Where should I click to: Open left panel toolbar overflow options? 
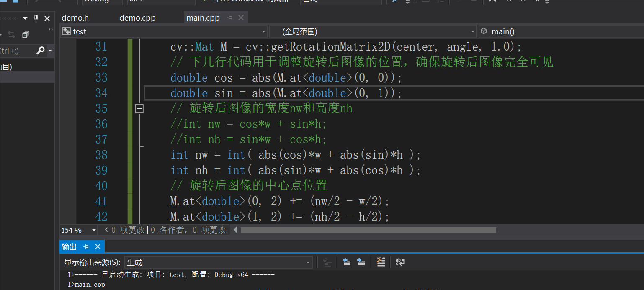(x=51, y=30)
